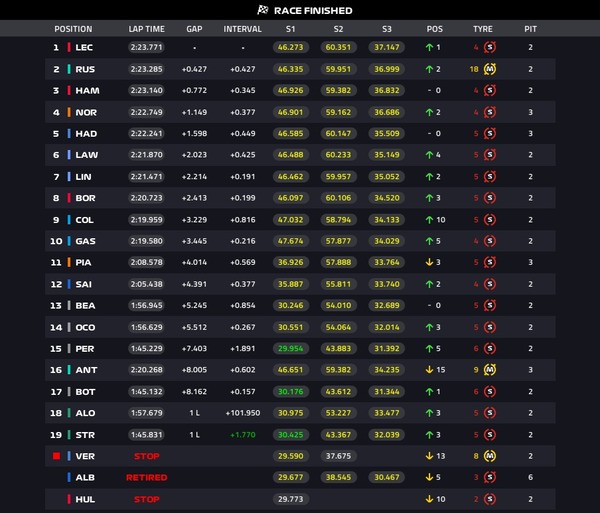The height and width of the screenshot is (513, 600).
Task: Select driver name ALO
Action: point(85,413)
